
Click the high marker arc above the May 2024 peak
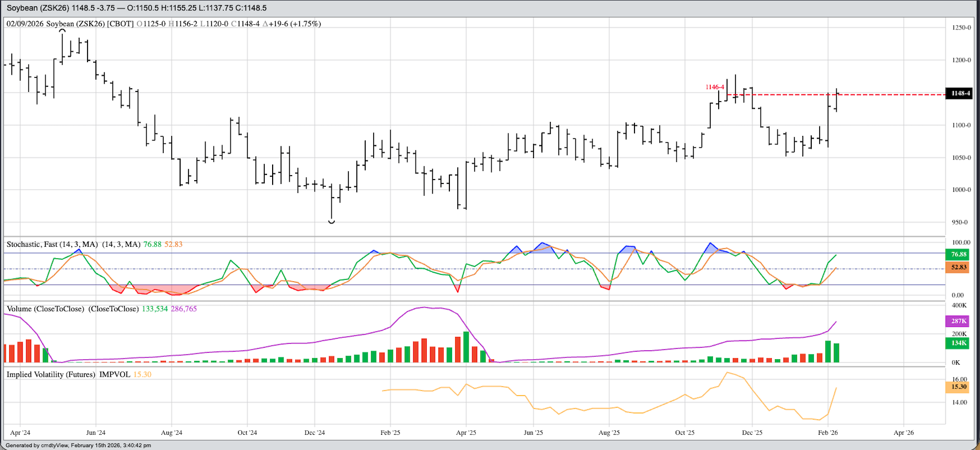[x=62, y=30]
